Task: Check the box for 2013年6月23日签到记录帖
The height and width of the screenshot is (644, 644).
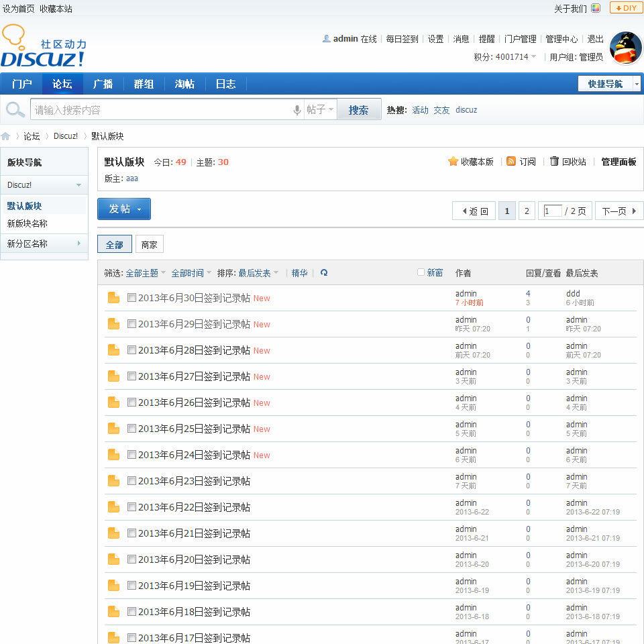Action: [131, 481]
